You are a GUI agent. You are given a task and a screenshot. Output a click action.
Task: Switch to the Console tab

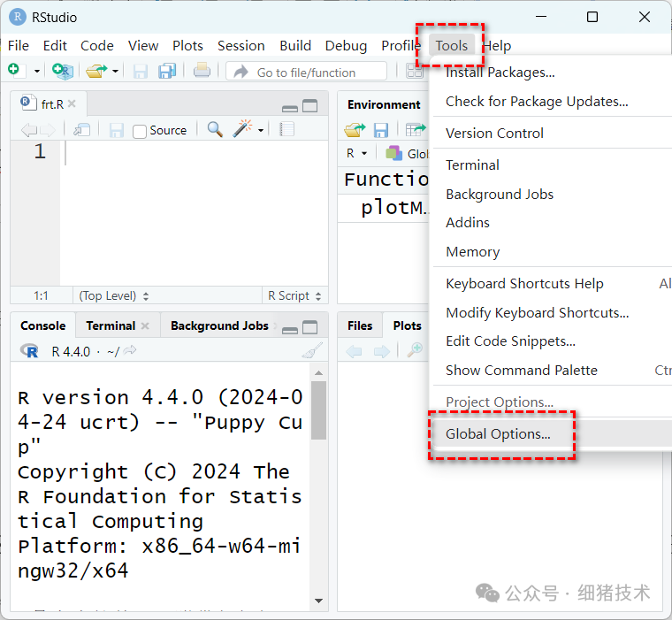[42, 325]
